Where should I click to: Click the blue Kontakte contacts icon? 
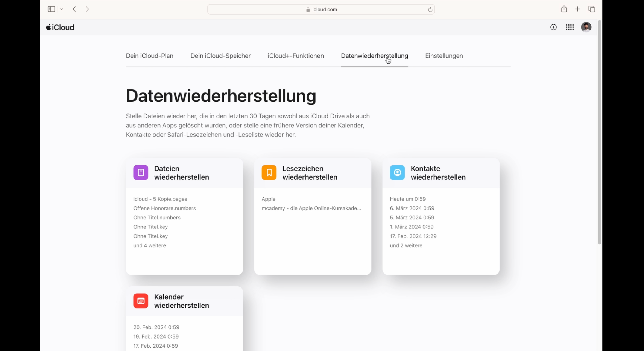click(x=397, y=172)
